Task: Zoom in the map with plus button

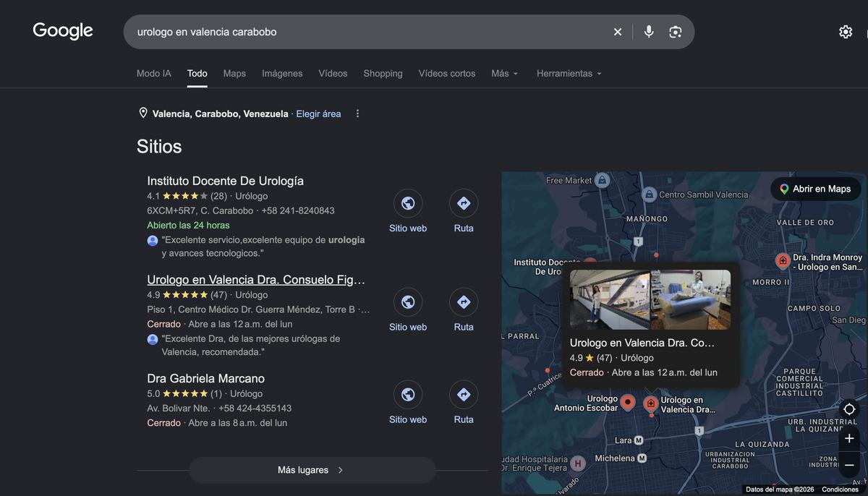Action: (x=849, y=439)
